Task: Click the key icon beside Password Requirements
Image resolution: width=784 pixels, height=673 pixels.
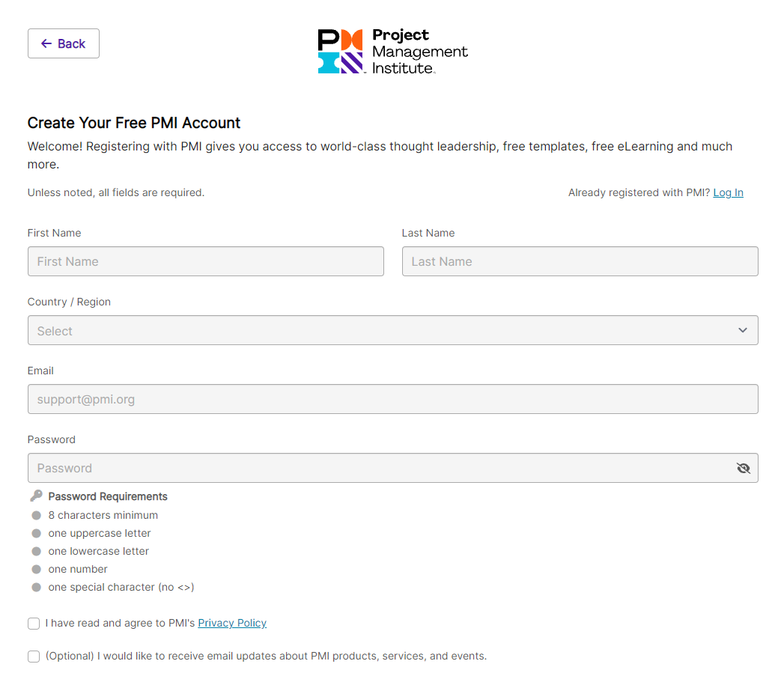Action: (36, 496)
